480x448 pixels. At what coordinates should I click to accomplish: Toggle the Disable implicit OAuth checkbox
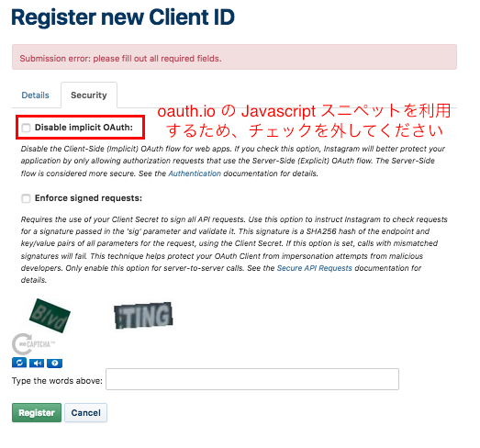point(26,128)
